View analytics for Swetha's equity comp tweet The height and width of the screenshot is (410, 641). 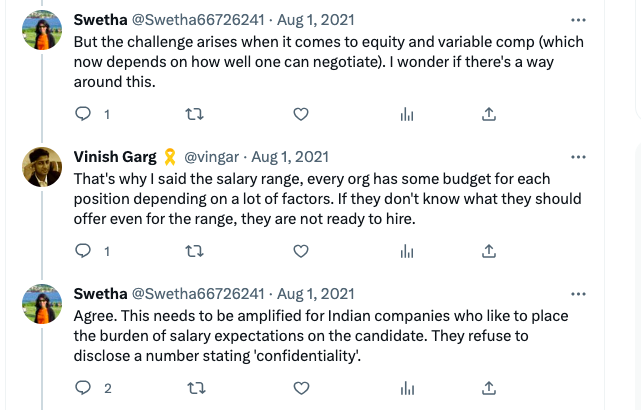coord(407,114)
